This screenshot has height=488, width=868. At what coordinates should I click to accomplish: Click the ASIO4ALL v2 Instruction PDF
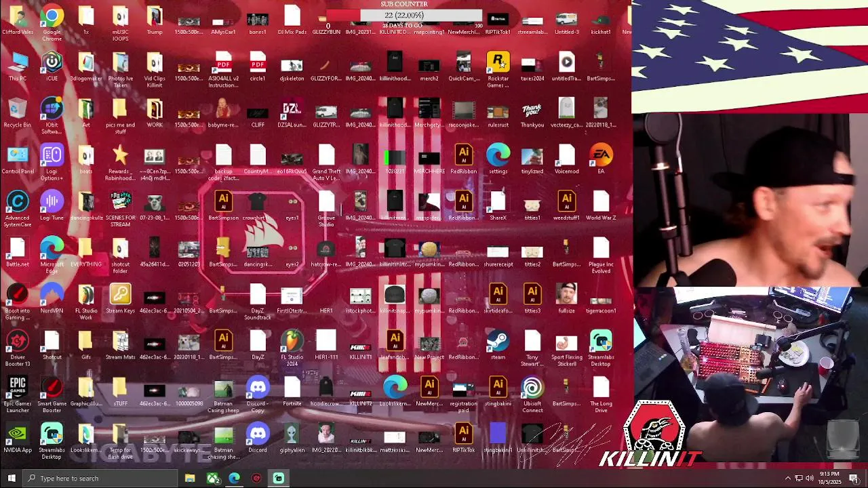tap(223, 68)
